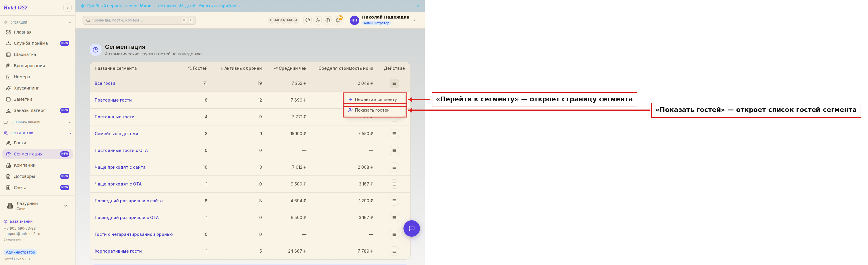Focus the Команды, гости, номера search field
Image resolution: width=868 pixels, height=265 pixels.
[x=139, y=20]
